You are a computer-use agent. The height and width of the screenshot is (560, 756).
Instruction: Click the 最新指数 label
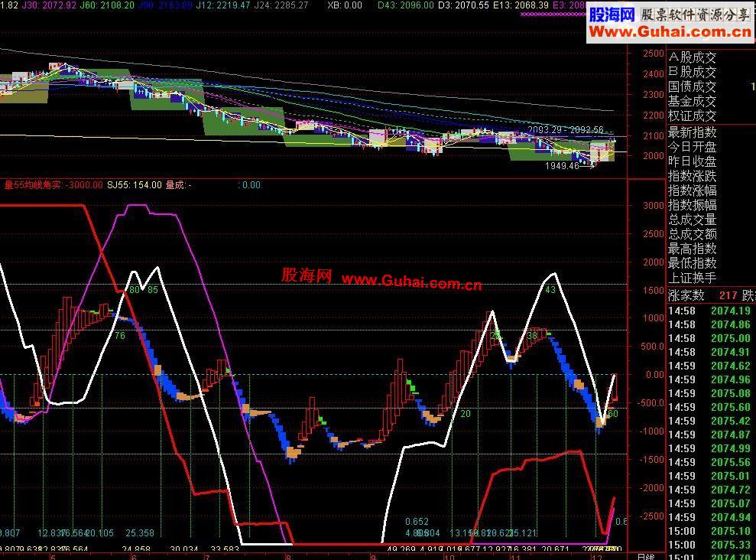[x=693, y=132]
